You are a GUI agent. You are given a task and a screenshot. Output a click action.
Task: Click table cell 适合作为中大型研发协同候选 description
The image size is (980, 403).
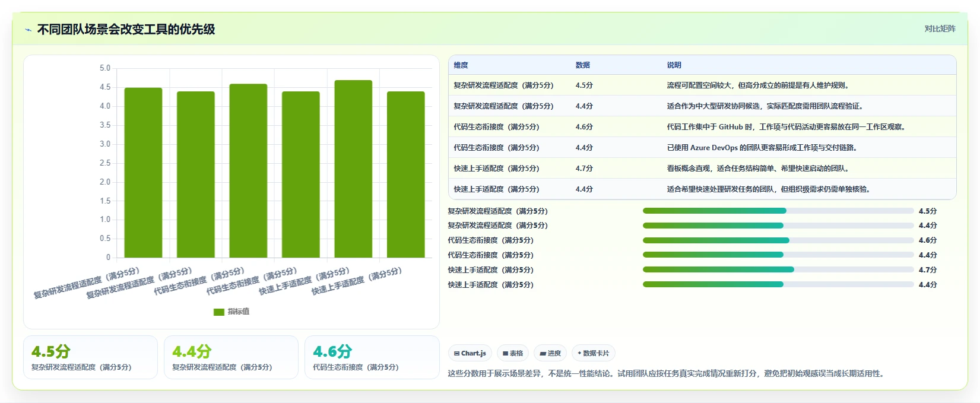(765, 106)
